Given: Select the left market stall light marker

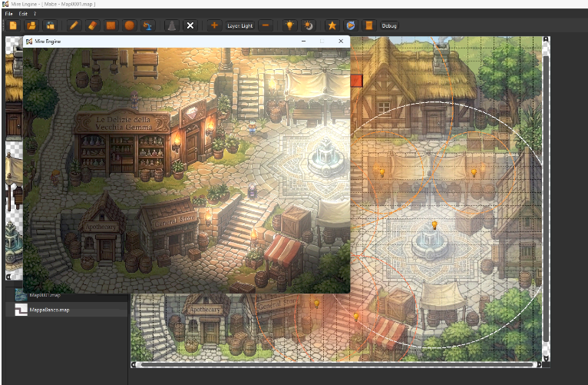Looking at the screenshot, I should tap(382, 173).
